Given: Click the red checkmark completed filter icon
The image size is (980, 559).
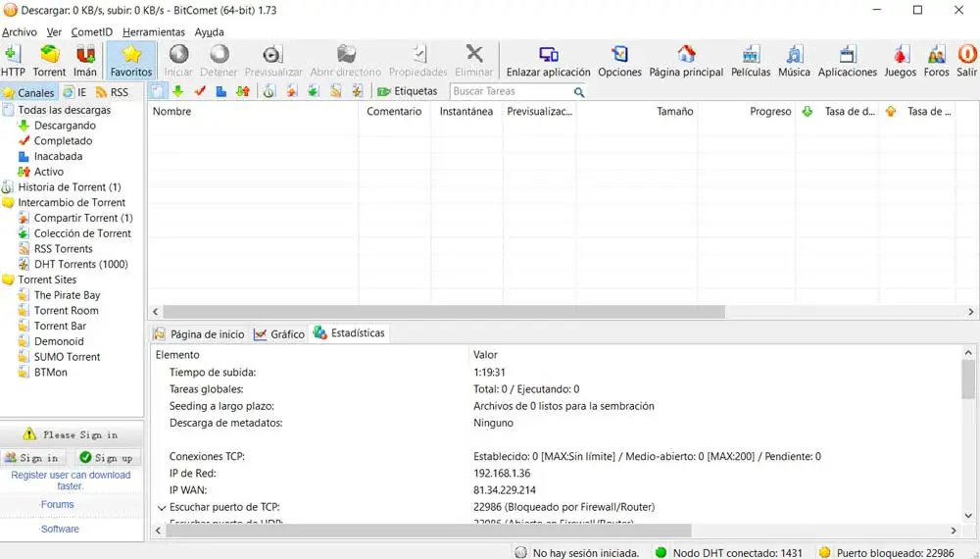Looking at the screenshot, I should pos(199,91).
